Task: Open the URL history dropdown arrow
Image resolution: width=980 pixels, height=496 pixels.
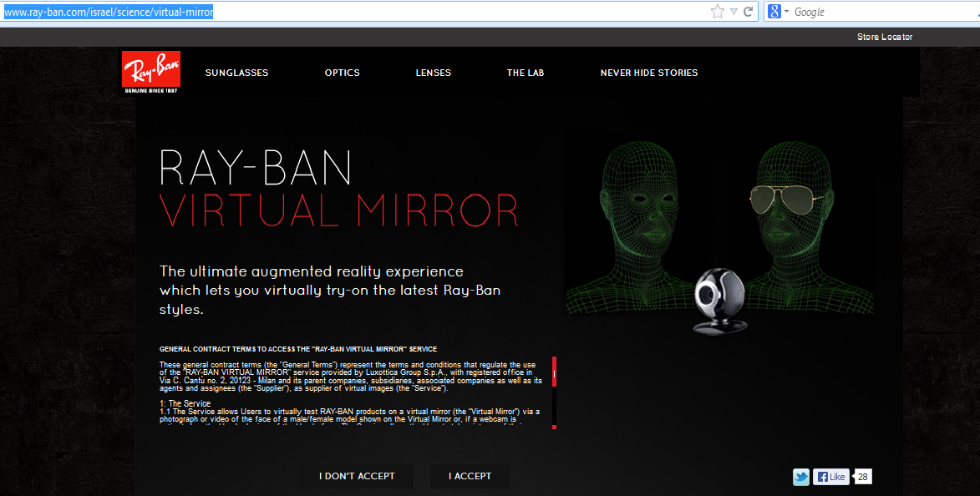Action: pyautogui.click(x=734, y=12)
